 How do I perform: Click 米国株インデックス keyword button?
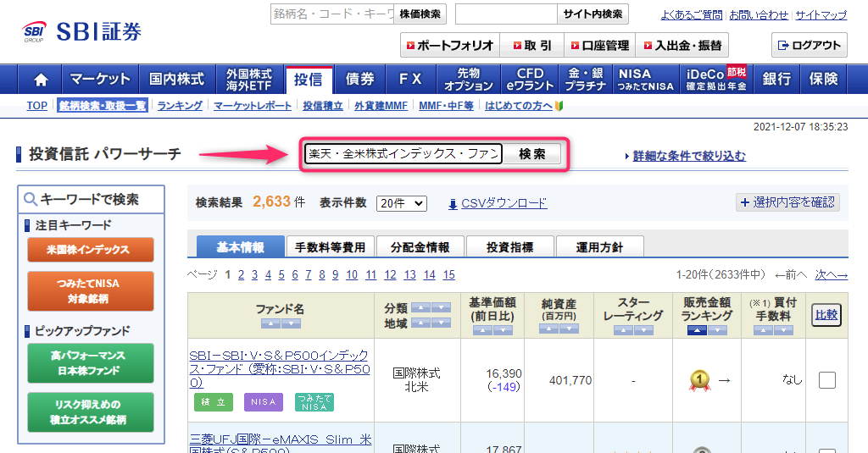click(91, 250)
